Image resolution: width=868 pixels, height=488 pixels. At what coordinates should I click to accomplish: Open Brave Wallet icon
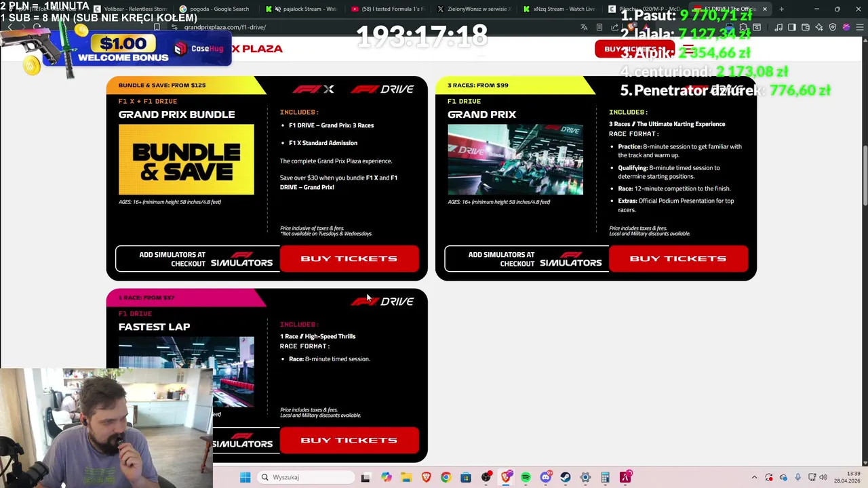[x=806, y=27]
